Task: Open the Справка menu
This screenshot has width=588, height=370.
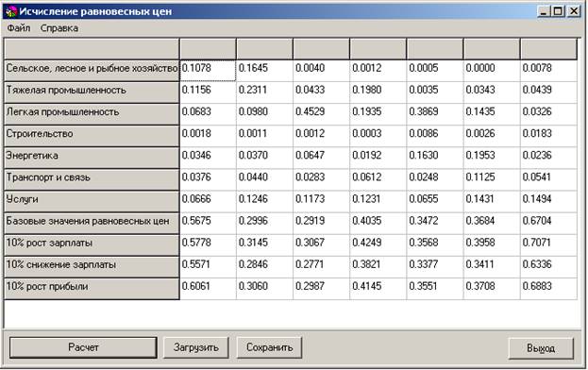Action: (x=59, y=28)
